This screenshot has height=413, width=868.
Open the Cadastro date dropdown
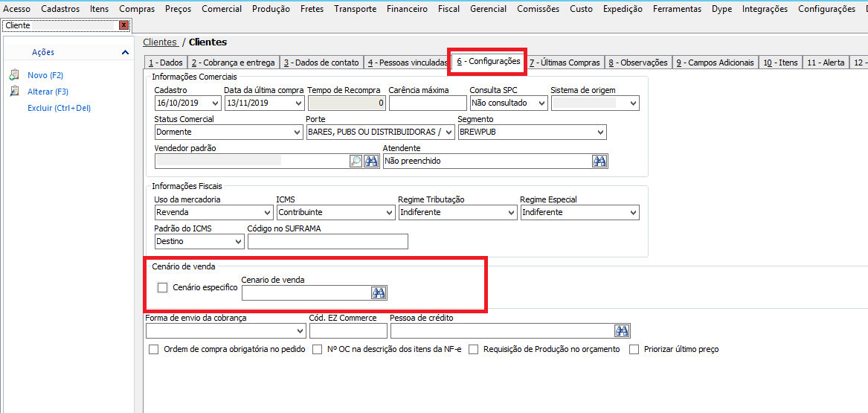[x=216, y=103]
